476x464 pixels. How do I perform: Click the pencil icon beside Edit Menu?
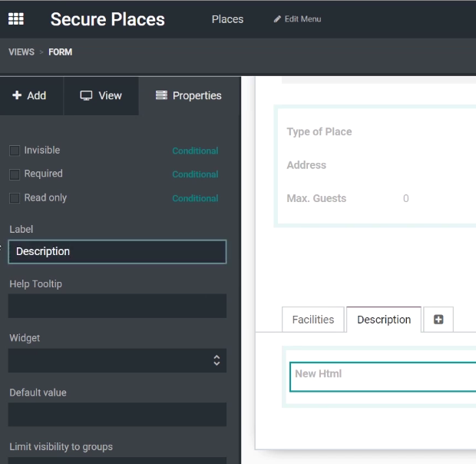277,19
